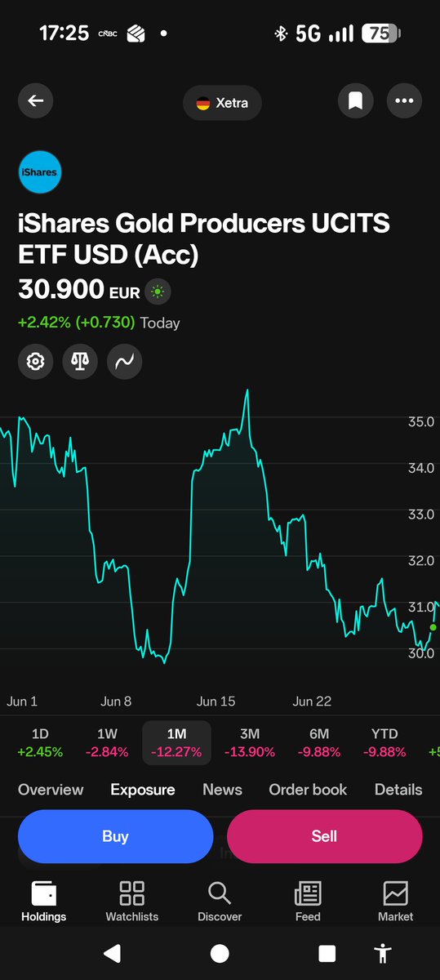
Task: Open chart settings gear icon
Action: click(x=36, y=361)
